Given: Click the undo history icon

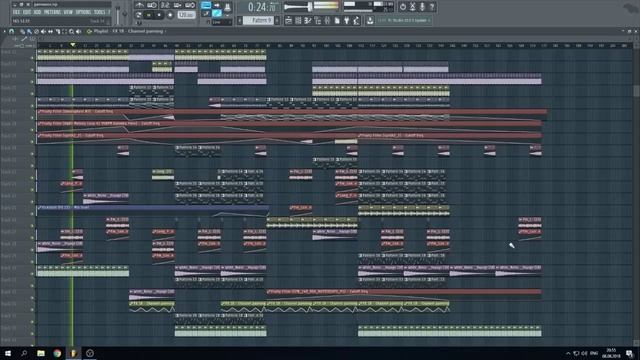Looking at the screenshot, I should tap(403, 7).
